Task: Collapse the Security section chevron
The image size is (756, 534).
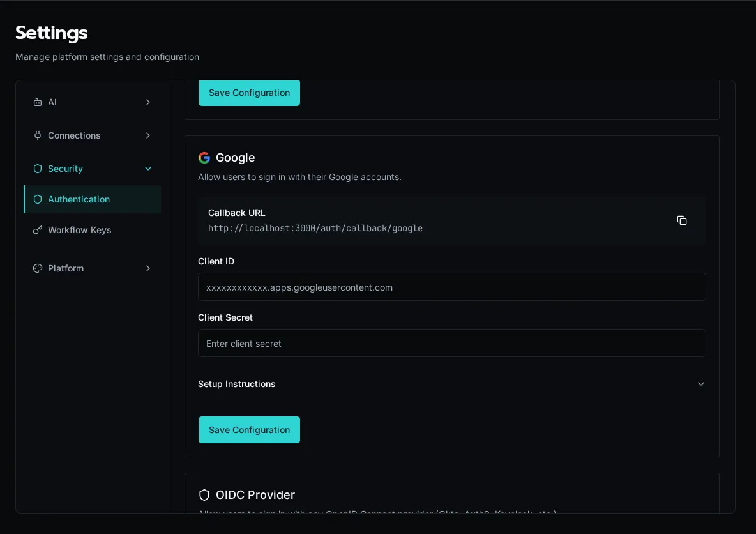Action: point(148,169)
